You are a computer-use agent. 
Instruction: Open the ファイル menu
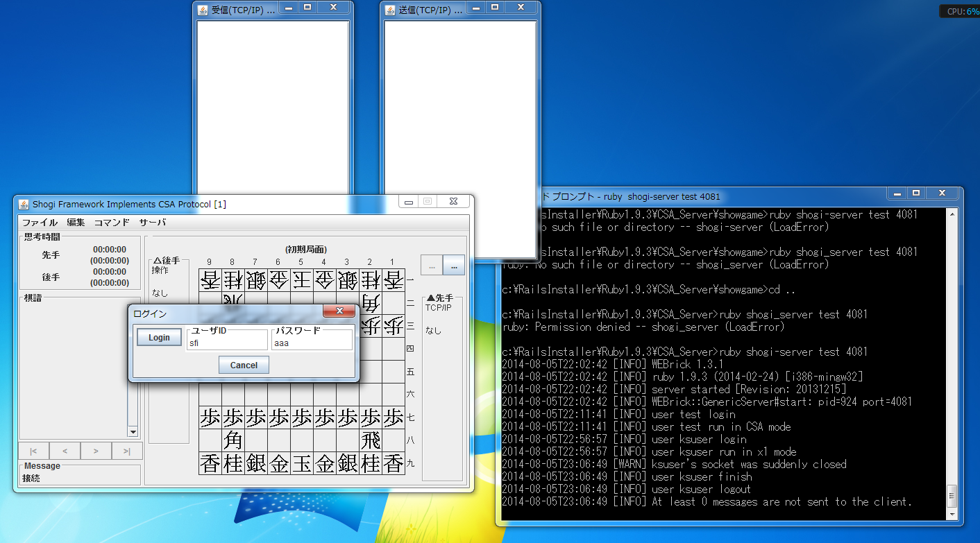40,223
